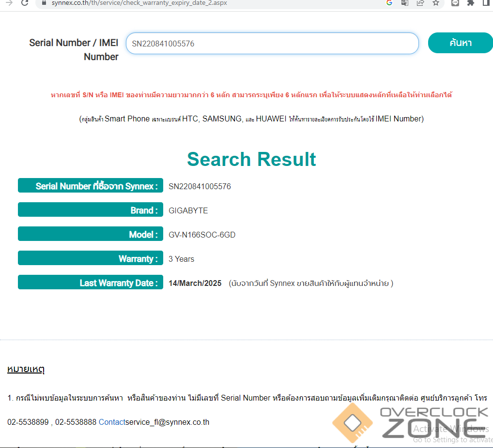Click the Last Warranty Date : label
493x448 pixels.
click(x=91, y=282)
